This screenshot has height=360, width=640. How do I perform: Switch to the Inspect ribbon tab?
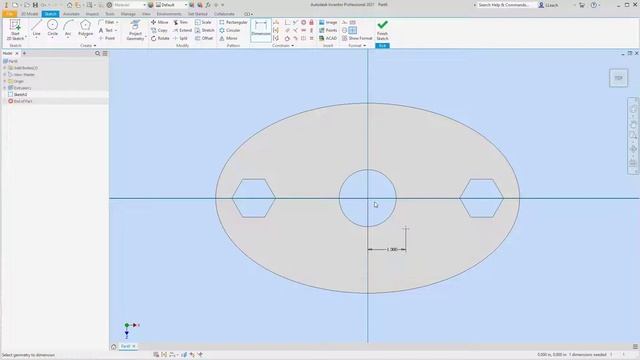tap(92, 14)
